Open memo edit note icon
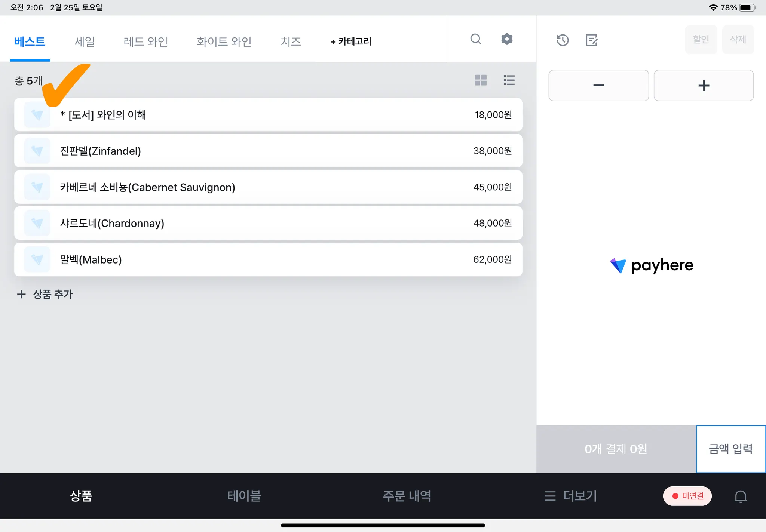 592,40
